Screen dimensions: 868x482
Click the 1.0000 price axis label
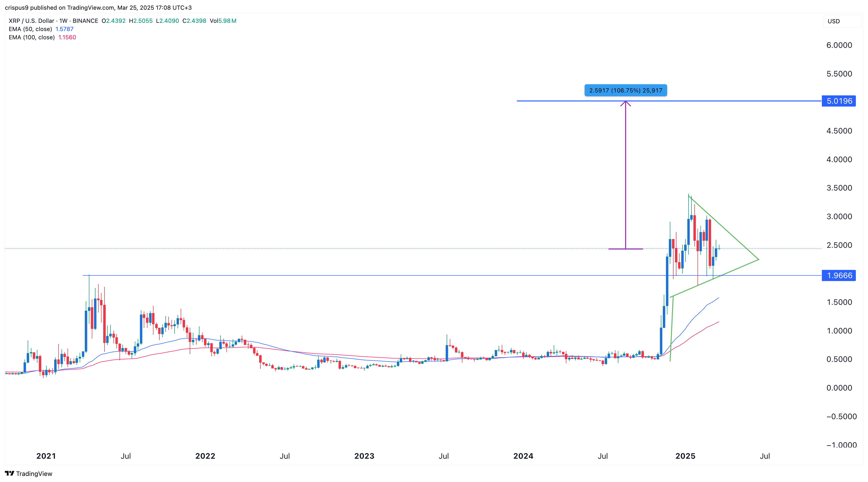point(839,331)
